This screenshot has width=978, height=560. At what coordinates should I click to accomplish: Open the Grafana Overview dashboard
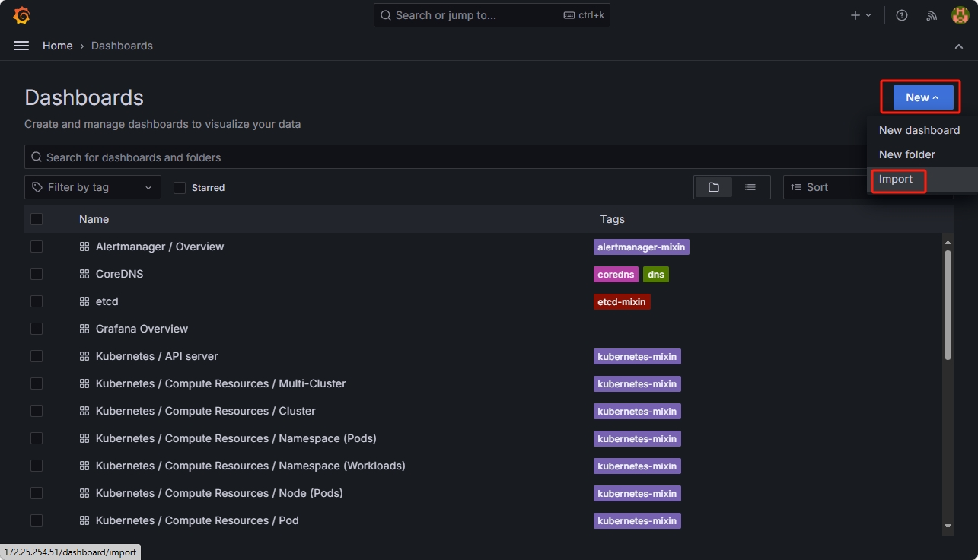tap(142, 329)
